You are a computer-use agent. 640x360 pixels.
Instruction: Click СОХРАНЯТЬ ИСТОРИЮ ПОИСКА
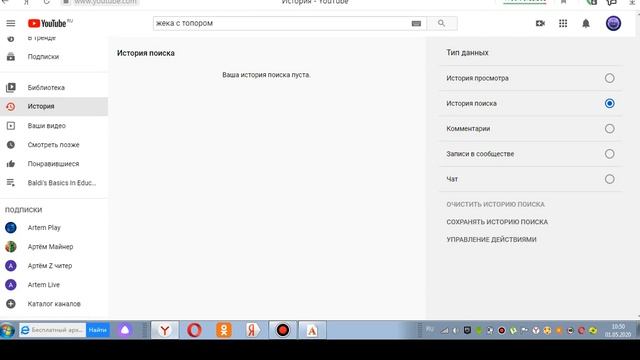click(497, 222)
